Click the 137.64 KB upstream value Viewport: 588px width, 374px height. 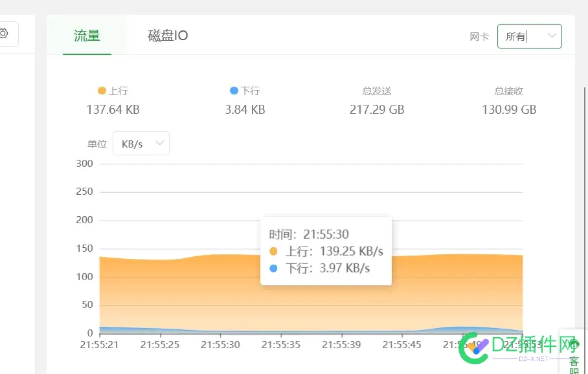(113, 110)
